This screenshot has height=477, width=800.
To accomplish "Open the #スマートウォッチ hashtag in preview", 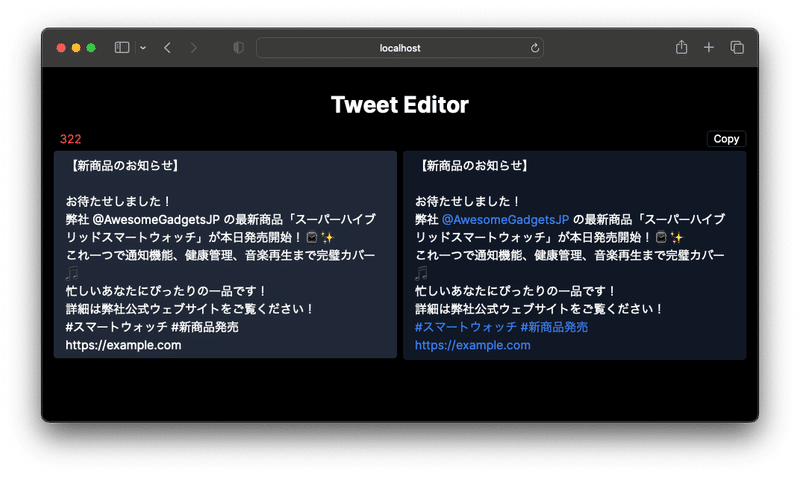I will pos(465,327).
